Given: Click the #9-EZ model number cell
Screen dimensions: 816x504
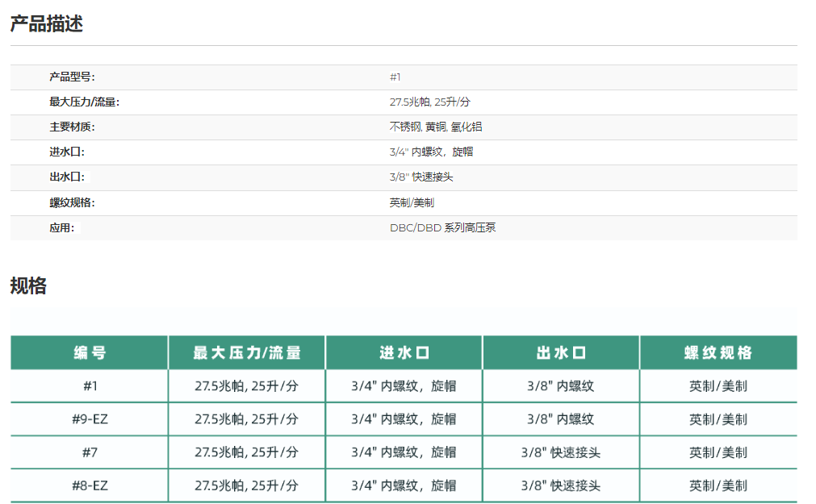Looking at the screenshot, I should 90,419.
